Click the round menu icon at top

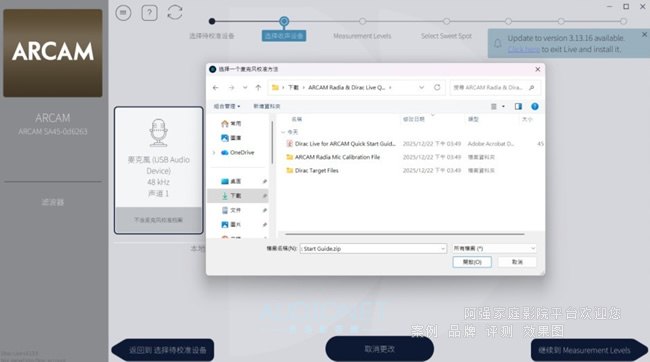[x=123, y=13]
